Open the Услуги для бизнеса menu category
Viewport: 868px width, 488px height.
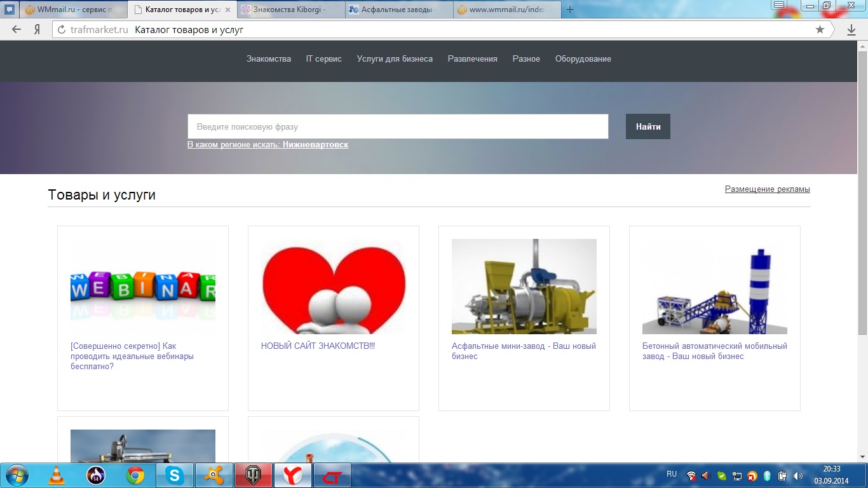tap(395, 58)
